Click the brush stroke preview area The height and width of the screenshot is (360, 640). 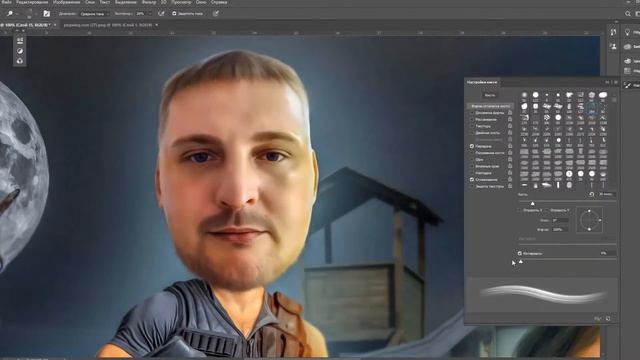pyautogui.click(x=542, y=295)
